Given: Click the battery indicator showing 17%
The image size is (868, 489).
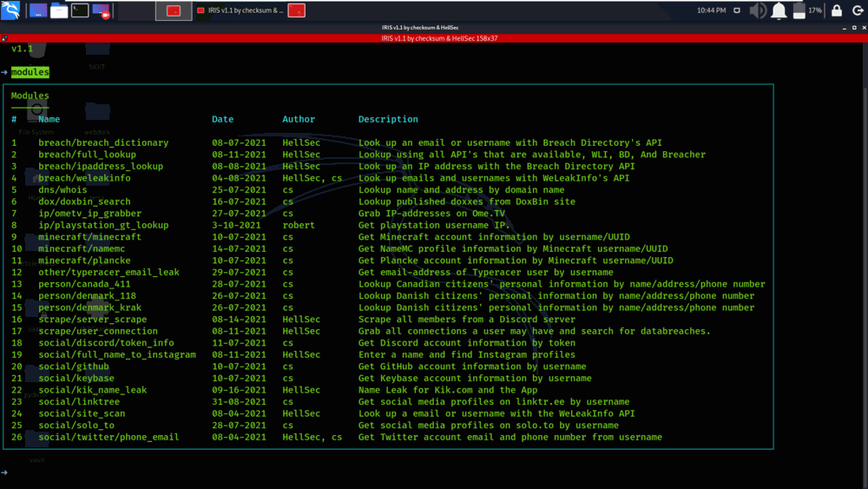Looking at the screenshot, I should point(807,10).
